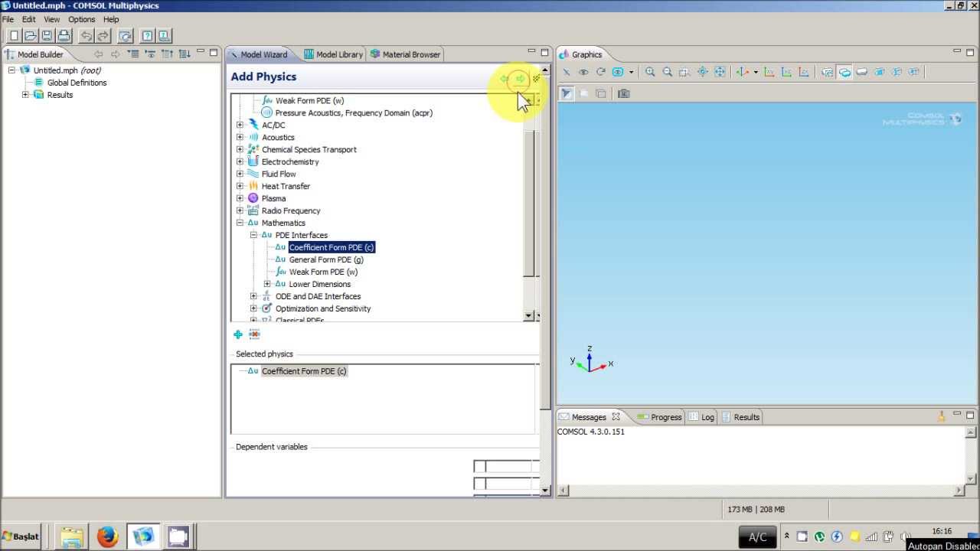Toggle the hide selected eye icon in Graphics
980x551 pixels.
click(x=583, y=72)
